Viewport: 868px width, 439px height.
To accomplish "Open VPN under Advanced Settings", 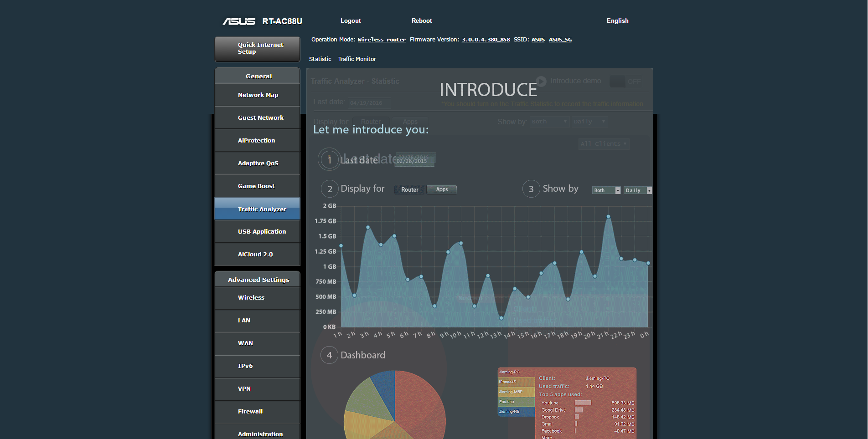I will click(258, 389).
